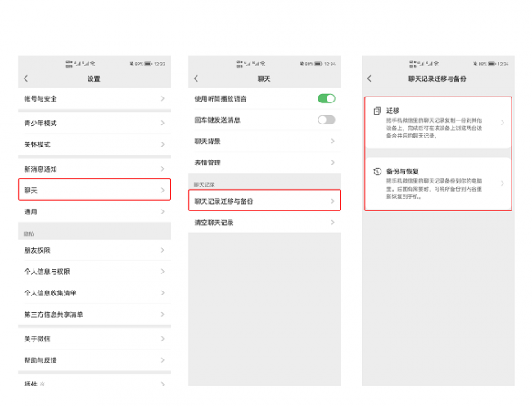Click the 隐私 section label

[x=29, y=234]
